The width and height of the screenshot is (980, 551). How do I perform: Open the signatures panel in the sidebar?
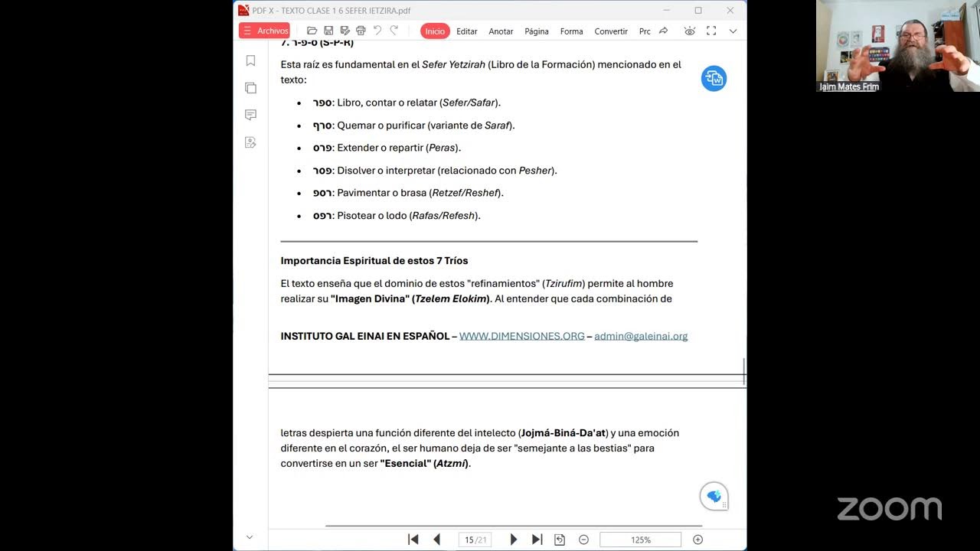tap(250, 142)
